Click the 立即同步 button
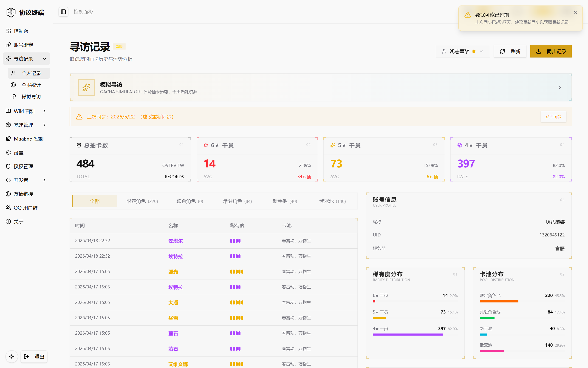 tap(553, 117)
